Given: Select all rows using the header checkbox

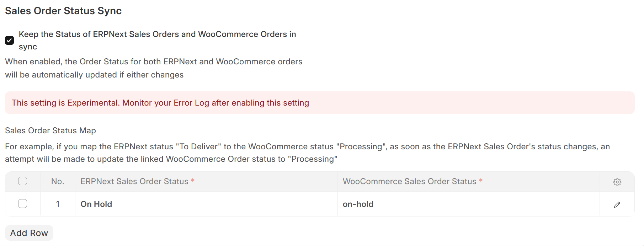Looking at the screenshot, I should 22,181.
